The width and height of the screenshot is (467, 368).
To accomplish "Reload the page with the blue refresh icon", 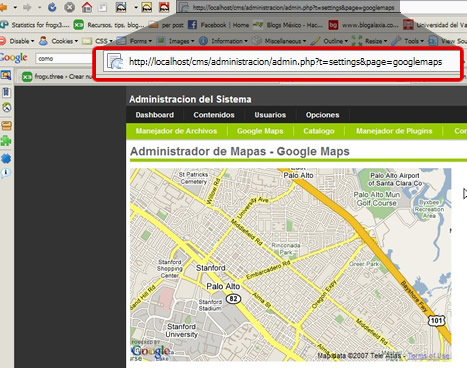I will coord(52,7).
